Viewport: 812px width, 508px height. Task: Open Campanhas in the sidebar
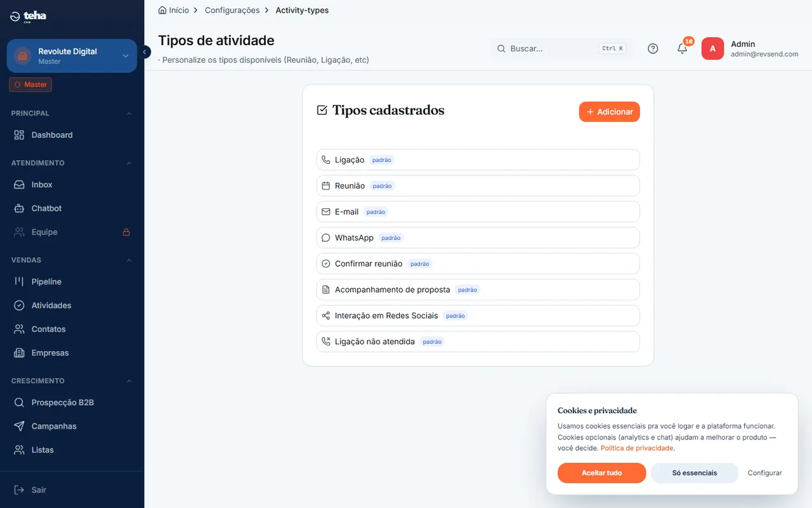[72, 426]
